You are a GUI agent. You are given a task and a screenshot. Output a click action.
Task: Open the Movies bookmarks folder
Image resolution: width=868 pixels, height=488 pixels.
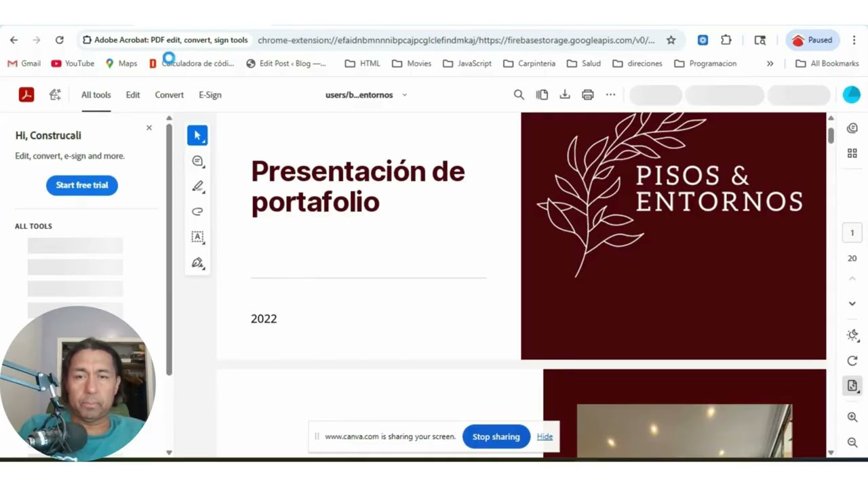coord(412,63)
